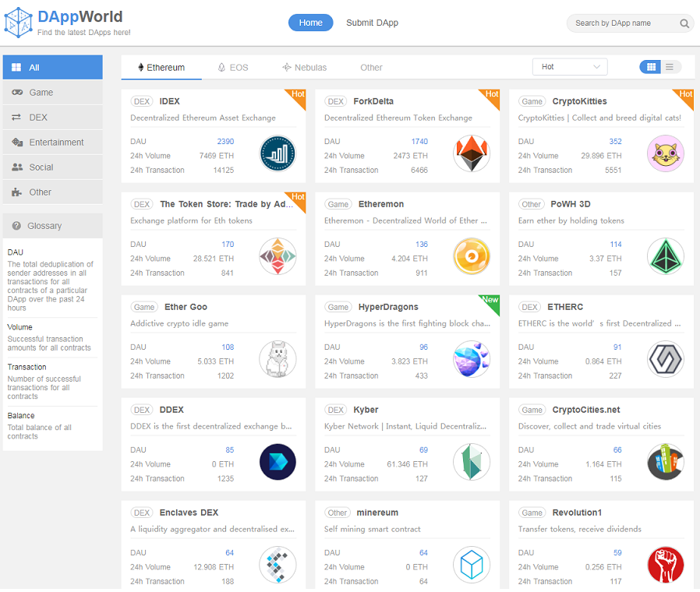Focus the Search by DApp name field
Screen dimensions: 700x592
(x=631, y=23)
